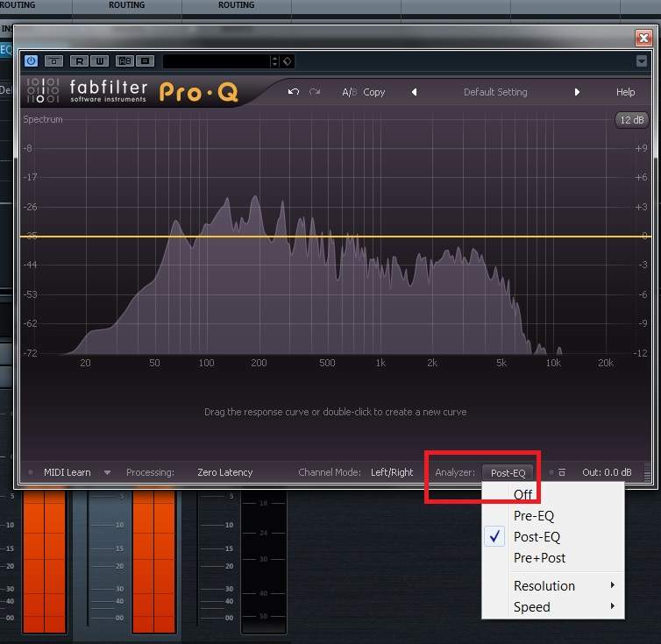Screen dimensions: 661x644
Task: Open the Default Setting preset menu
Action: coord(495,92)
